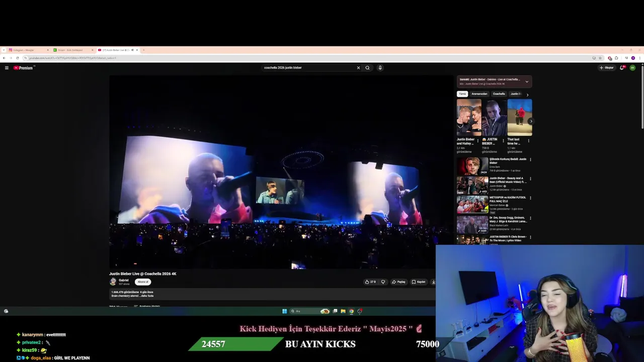Like the video with thumbs up

(370, 282)
